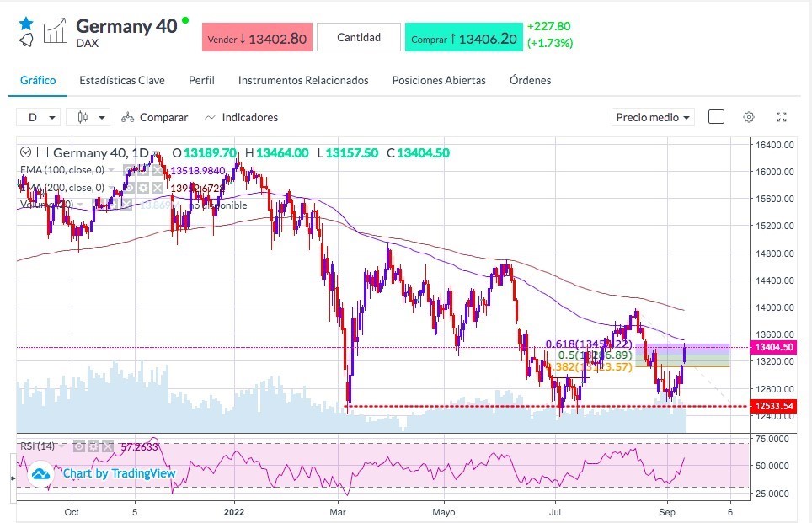Click the TradingView cloud logo
Screen dimensions: 812x523
click(41, 473)
